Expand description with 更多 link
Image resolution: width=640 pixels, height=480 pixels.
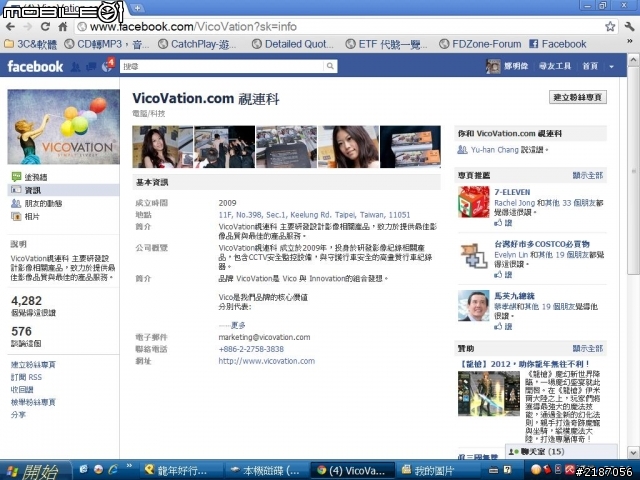[238, 325]
